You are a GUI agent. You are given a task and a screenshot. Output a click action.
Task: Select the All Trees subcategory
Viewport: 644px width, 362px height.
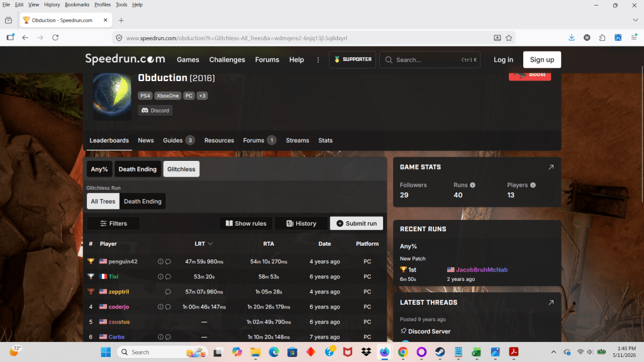pyautogui.click(x=103, y=202)
